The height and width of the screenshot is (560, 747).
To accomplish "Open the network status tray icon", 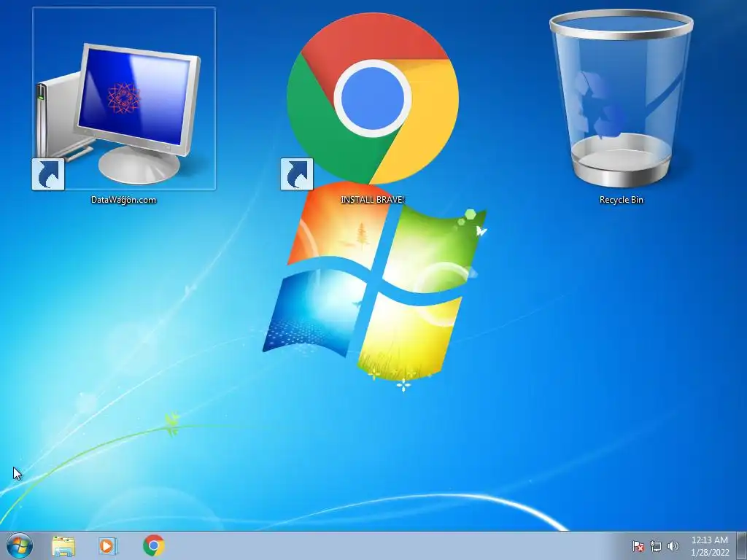I will click(656, 546).
